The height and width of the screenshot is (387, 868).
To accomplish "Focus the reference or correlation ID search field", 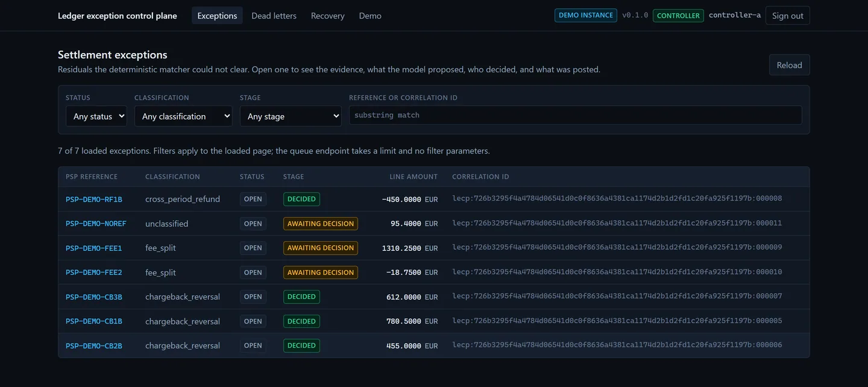I will click(x=576, y=115).
